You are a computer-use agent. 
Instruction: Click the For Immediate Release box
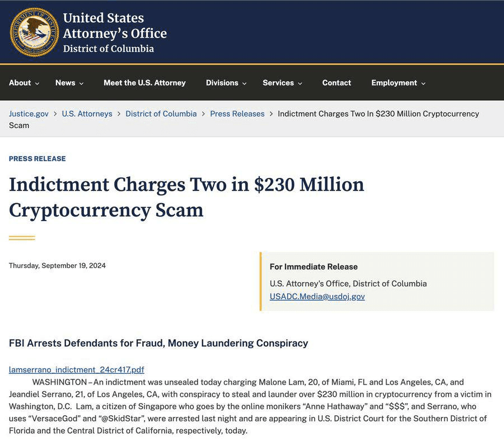377,282
